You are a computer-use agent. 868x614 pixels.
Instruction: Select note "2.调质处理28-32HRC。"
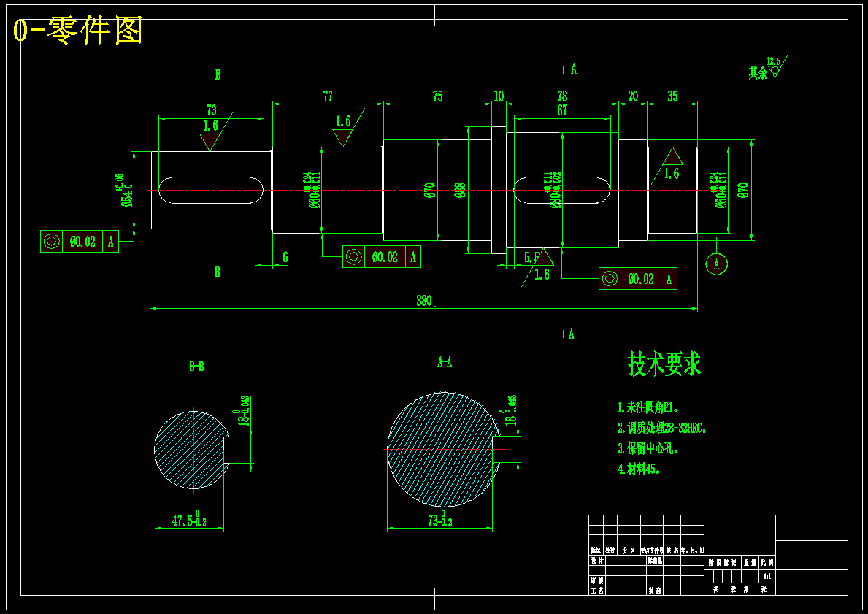click(663, 428)
